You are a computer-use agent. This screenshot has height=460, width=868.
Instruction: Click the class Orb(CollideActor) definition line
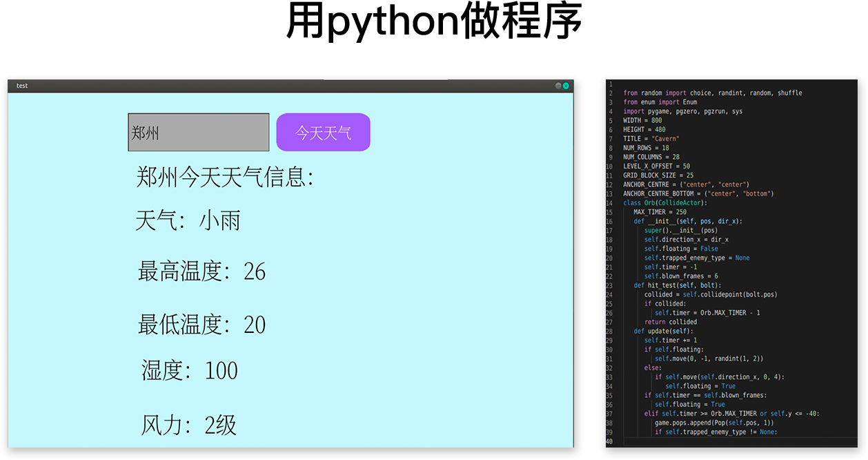click(665, 203)
